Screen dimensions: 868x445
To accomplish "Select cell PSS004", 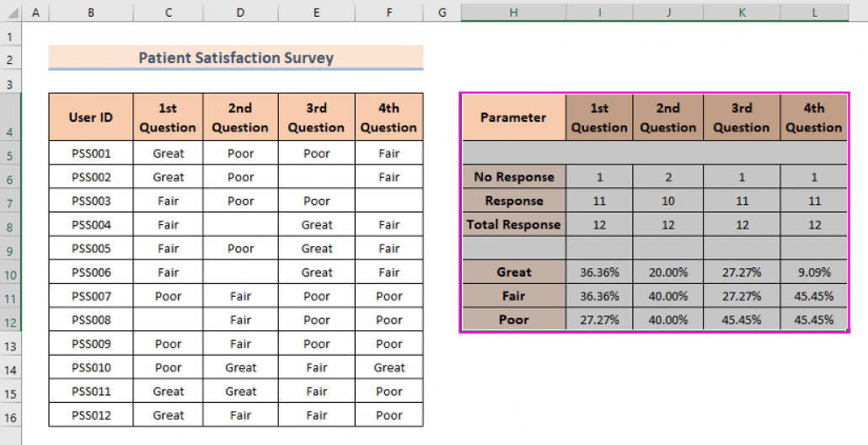I will click(91, 225).
